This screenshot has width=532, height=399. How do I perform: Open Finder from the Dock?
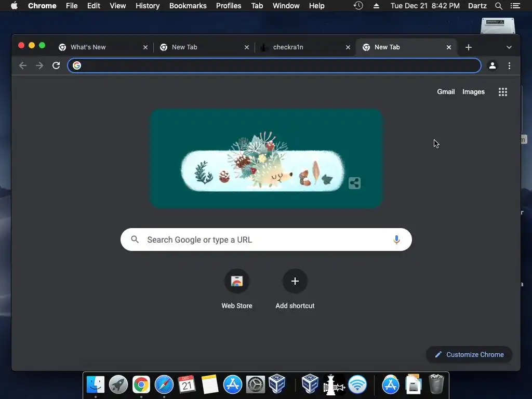(x=96, y=384)
